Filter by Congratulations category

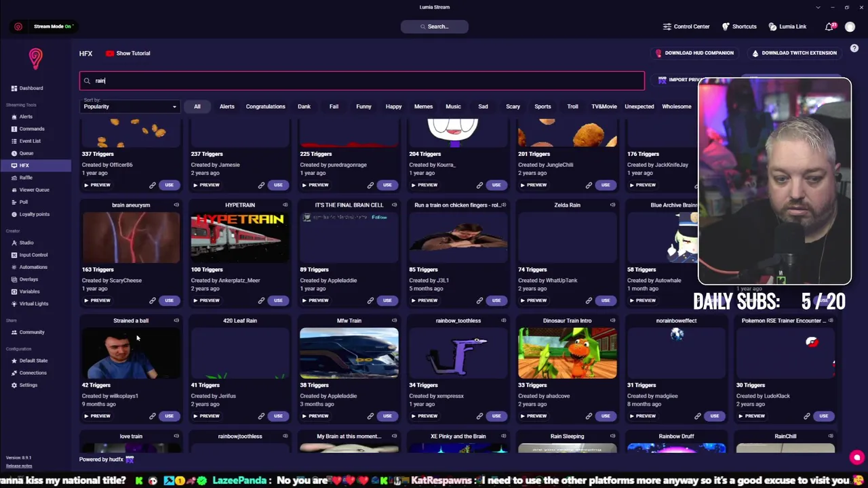click(265, 106)
